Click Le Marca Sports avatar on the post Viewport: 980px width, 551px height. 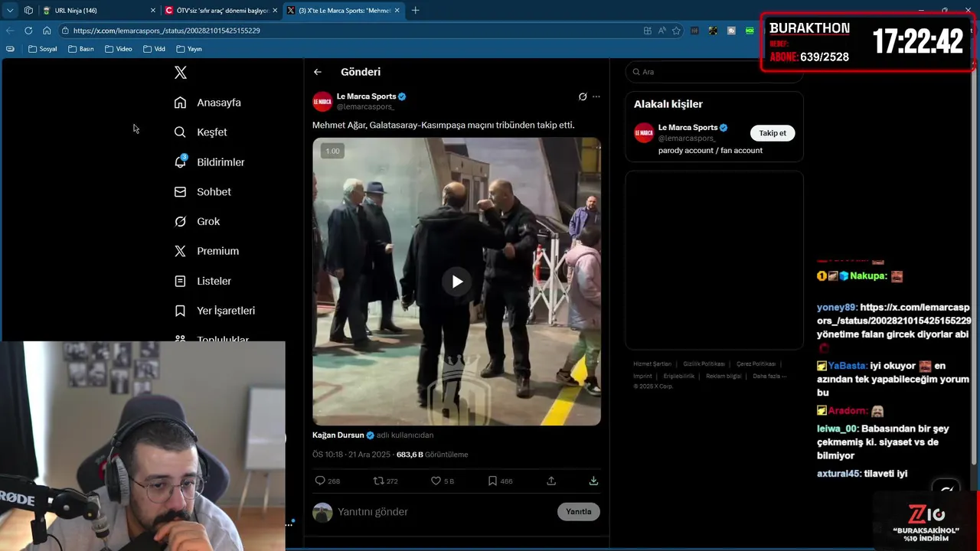coord(322,101)
